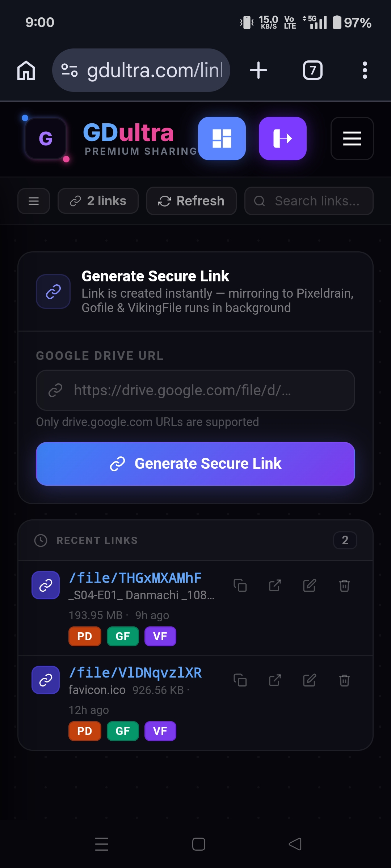Open THGxMXAMhF link in external tab
The image size is (391, 868).
coord(275,585)
